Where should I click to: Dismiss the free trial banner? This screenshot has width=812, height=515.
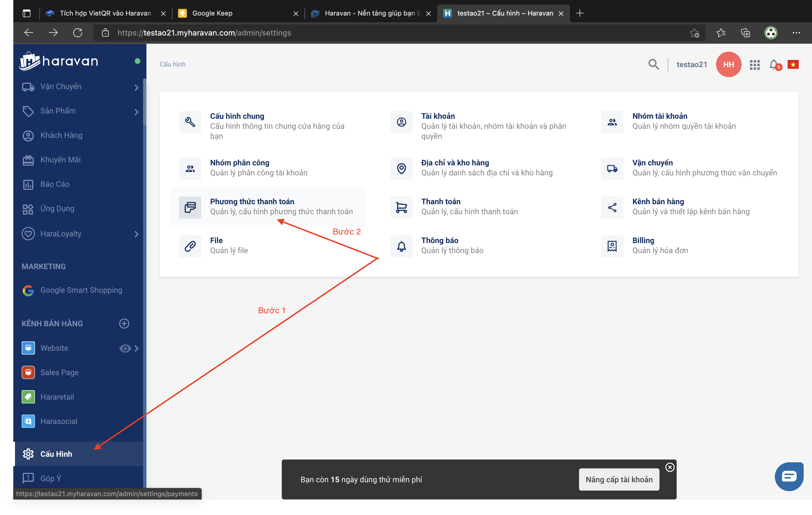click(670, 467)
